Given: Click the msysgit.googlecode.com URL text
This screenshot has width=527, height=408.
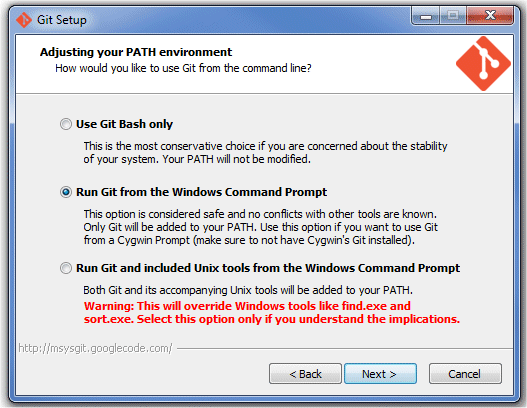Looking at the screenshot, I should [x=95, y=348].
